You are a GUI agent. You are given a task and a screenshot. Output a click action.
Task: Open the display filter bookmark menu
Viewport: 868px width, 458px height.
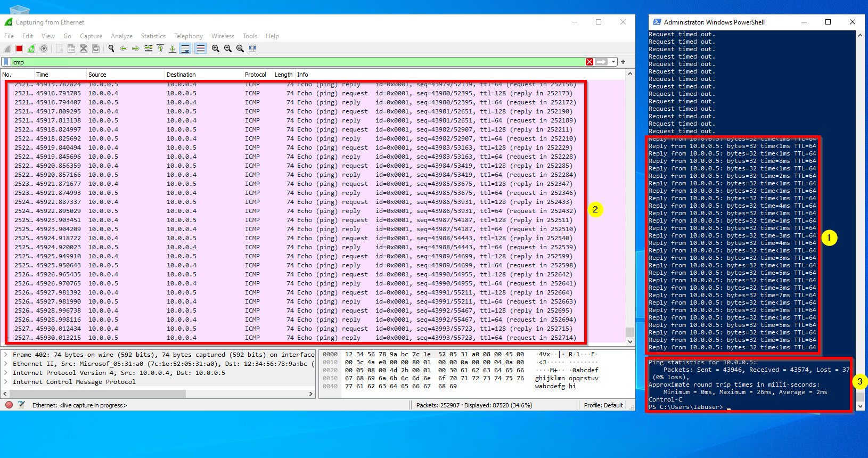6,62
